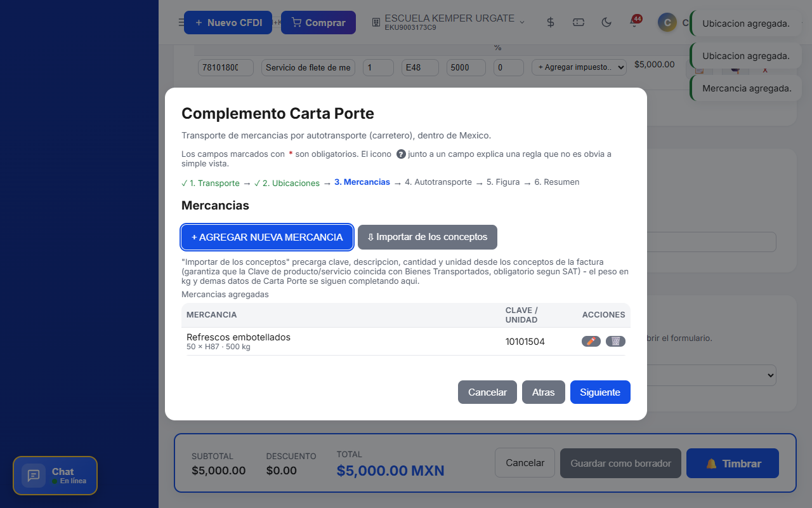Click the Servicio de flete description field
The height and width of the screenshot is (508, 812).
[308, 67]
